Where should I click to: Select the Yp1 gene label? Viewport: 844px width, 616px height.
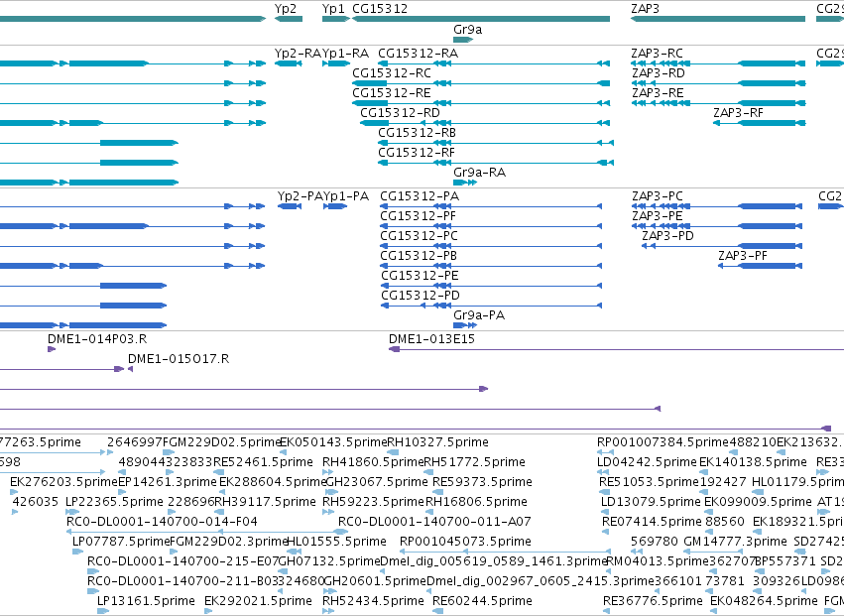(333, 9)
